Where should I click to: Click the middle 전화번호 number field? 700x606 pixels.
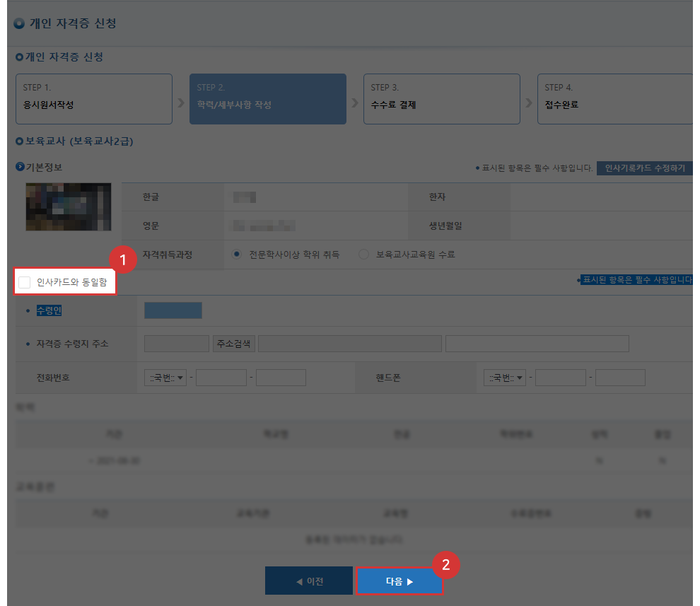[221, 377]
